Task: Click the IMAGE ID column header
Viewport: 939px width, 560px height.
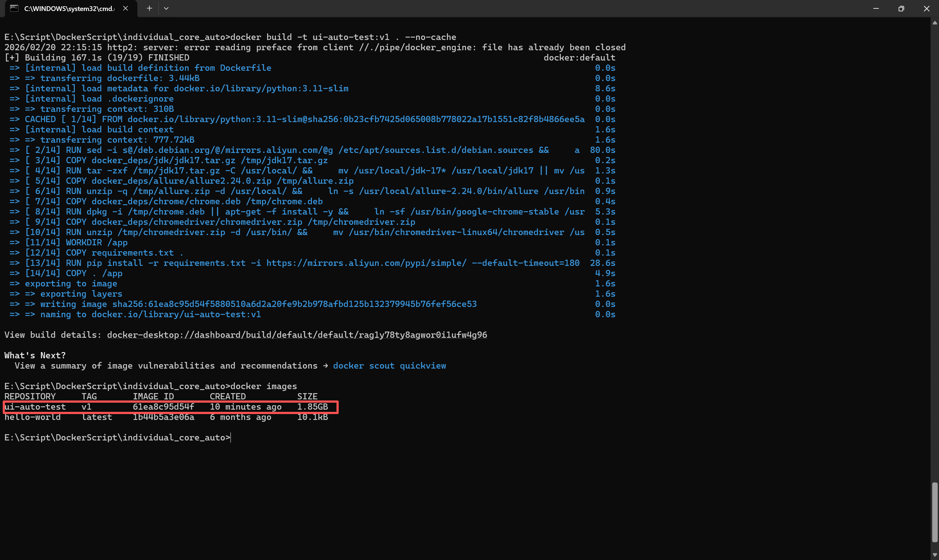Action: pyautogui.click(x=153, y=396)
